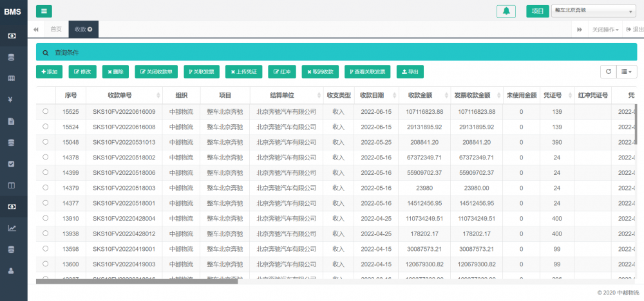Viewport: 644px width, 301px height.
Task: Click the table's vertical scrollbar thumb
Action: 636,124
